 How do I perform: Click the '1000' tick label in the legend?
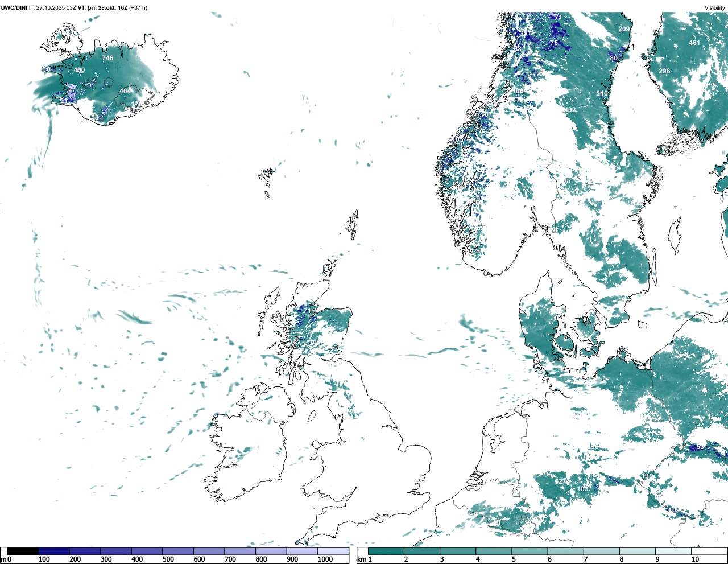click(325, 559)
